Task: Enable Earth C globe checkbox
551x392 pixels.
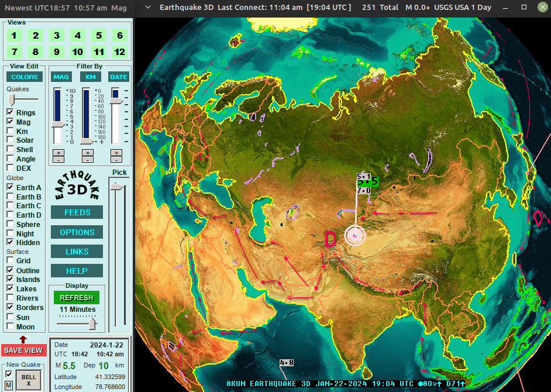Action: (10, 205)
